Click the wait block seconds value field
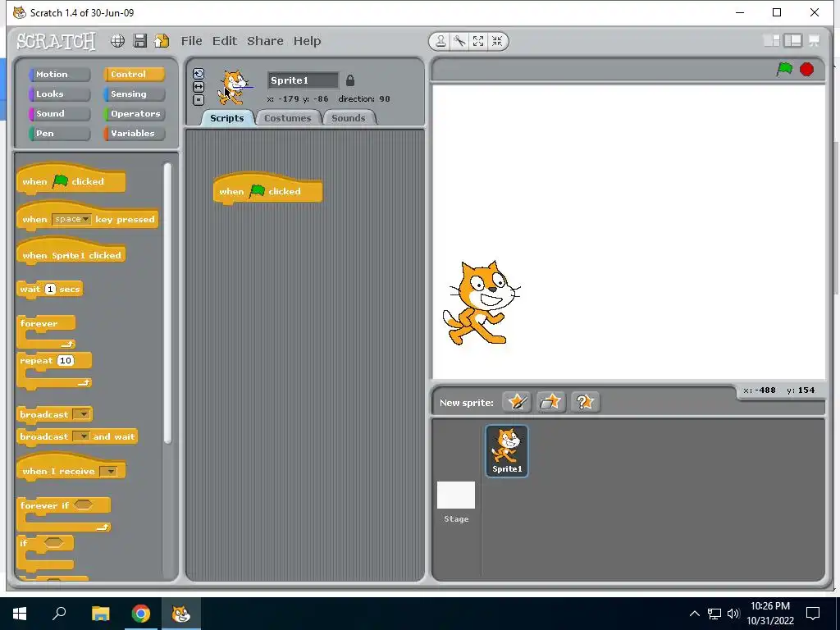This screenshot has width=840, height=630. (50, 290)
